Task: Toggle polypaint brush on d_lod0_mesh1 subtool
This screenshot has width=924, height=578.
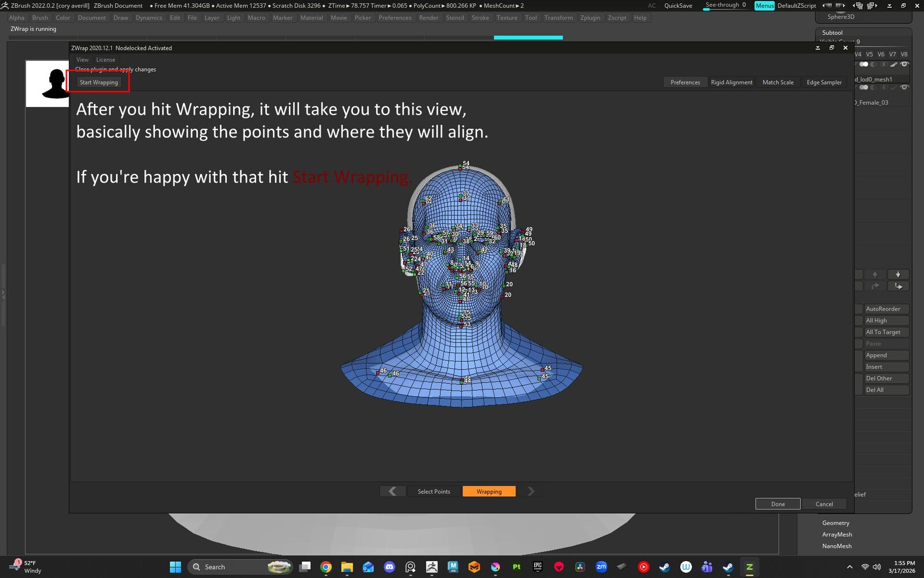Action: coord(893,64)
